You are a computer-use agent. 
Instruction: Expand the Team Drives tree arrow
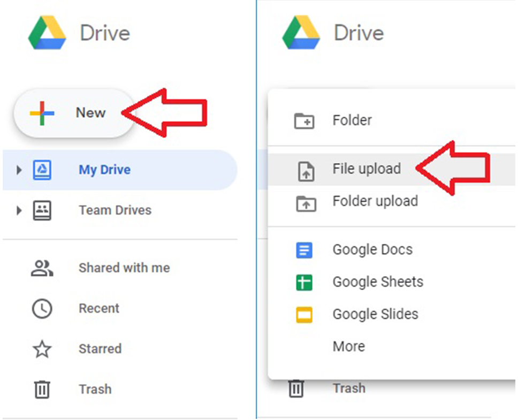19,210
